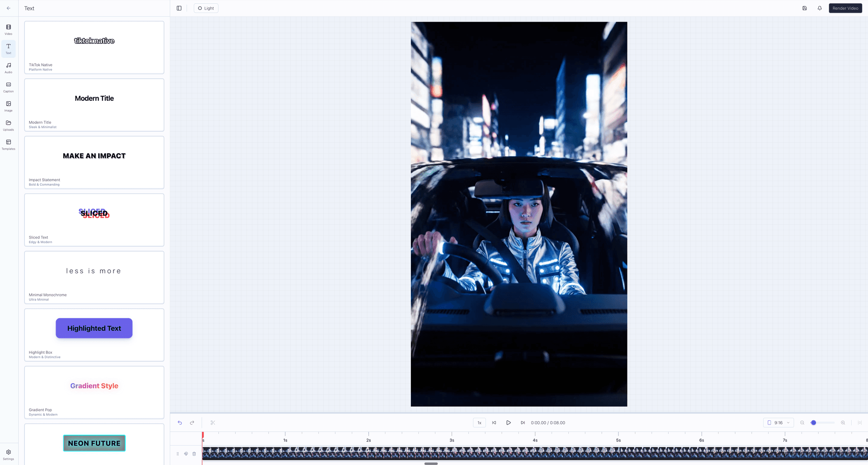Split the clip with the scissors tool
The image size is (868, 465).
212,423
